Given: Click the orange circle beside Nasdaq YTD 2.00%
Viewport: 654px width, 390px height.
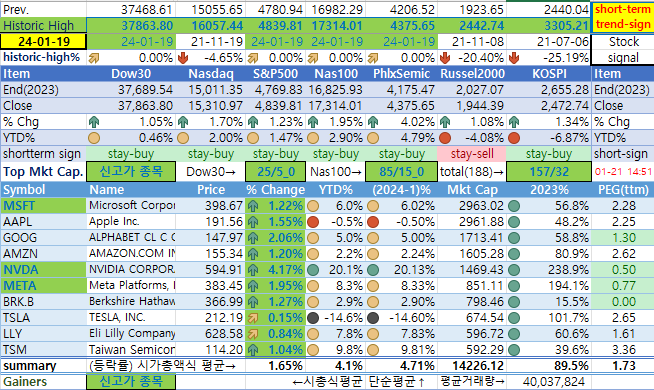Looking at the screenshot, I should pyautogui.click(x=183, y=138).
